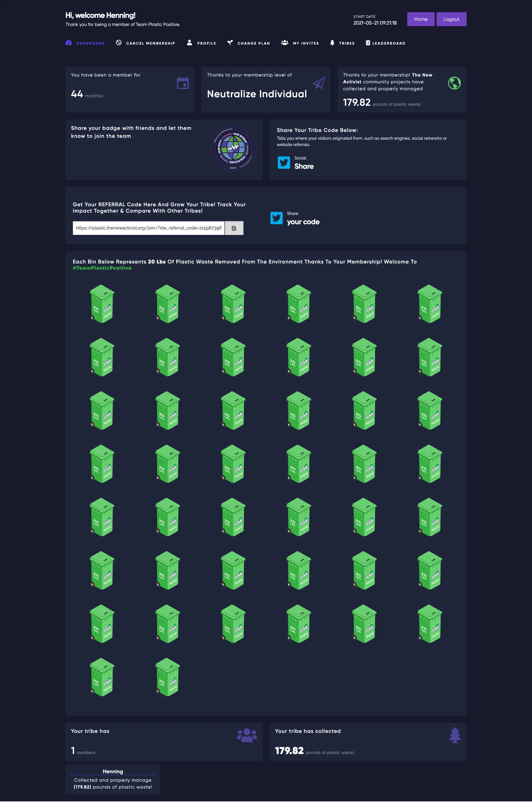Open the Cancel Membership tab
This screenshot has width=532, height=802.
(x=145, y=43)
